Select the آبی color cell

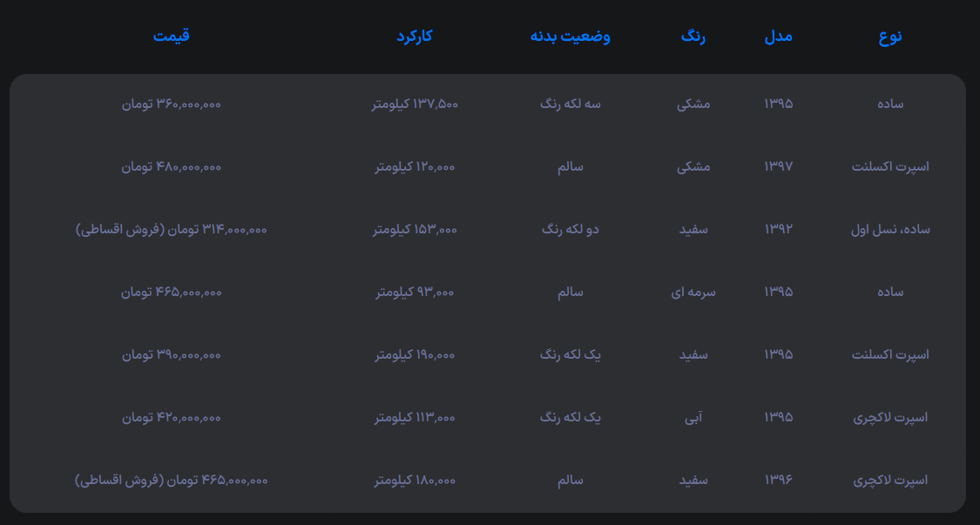click(x=693, y=417)
